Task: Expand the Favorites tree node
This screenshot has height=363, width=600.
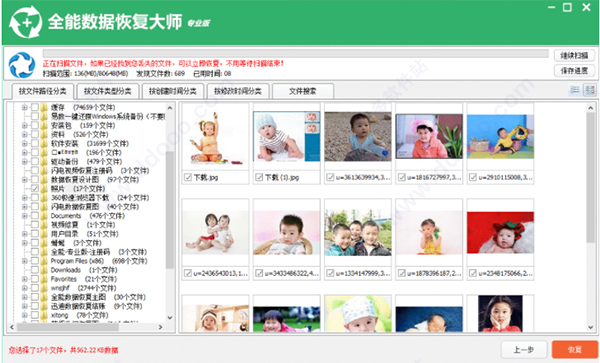Action: coord(24,279)
